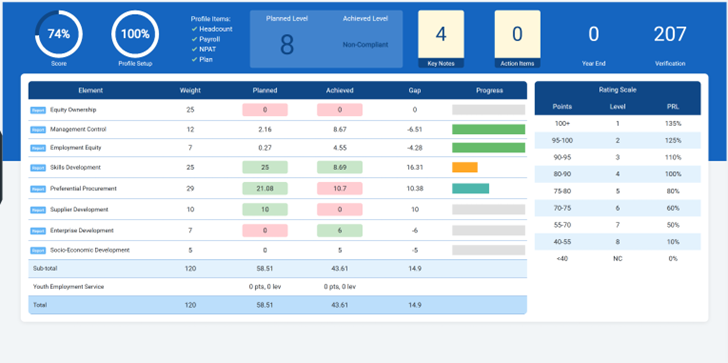The height and width of the screenshot is (363, 728).
Task: Click the Equity Ownership empty progress bar
Action: pos(488,110)
